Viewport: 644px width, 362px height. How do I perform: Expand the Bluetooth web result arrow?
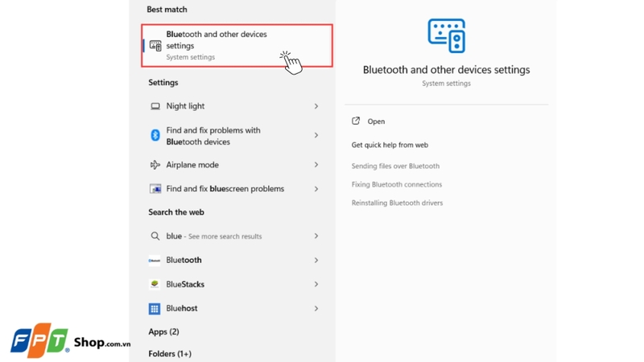tap(316, 260)
